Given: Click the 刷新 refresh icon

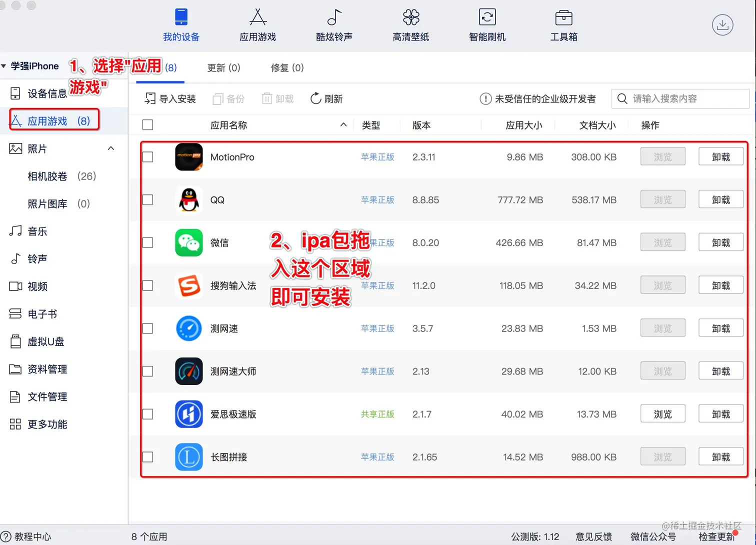Looking at the screenshot, I should [315, 98].
